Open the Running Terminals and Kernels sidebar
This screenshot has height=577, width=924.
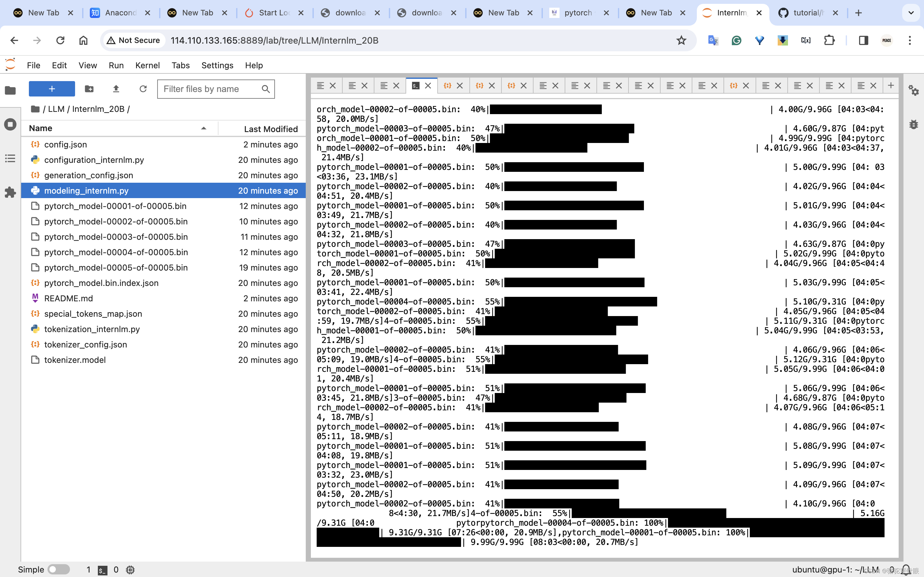click(10, 124)
